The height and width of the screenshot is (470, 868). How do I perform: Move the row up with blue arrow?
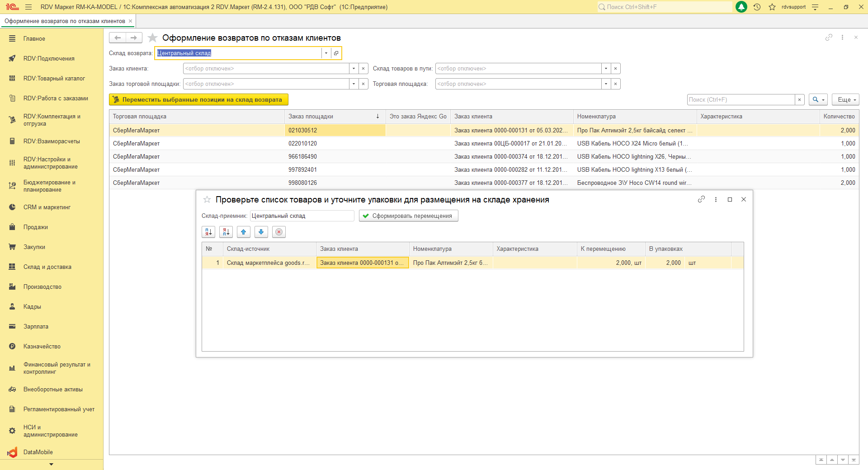pyautogui.click(x=243, y=232)
